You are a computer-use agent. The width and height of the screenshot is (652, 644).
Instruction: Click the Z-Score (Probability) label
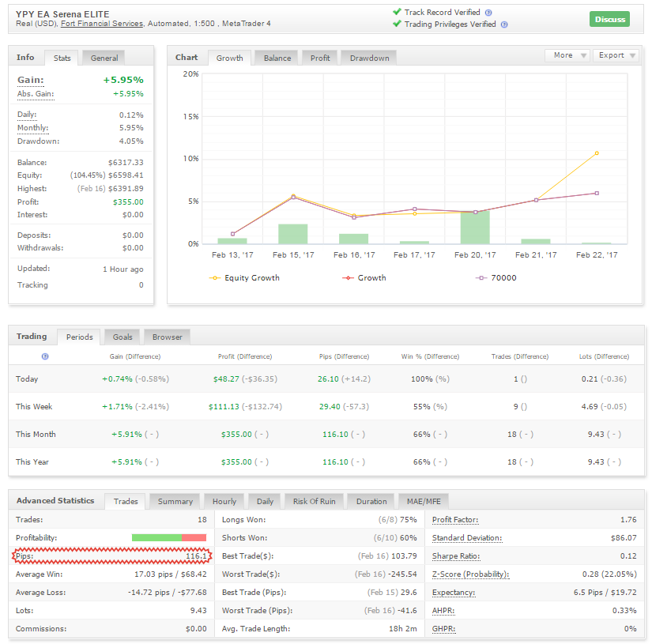470,574
